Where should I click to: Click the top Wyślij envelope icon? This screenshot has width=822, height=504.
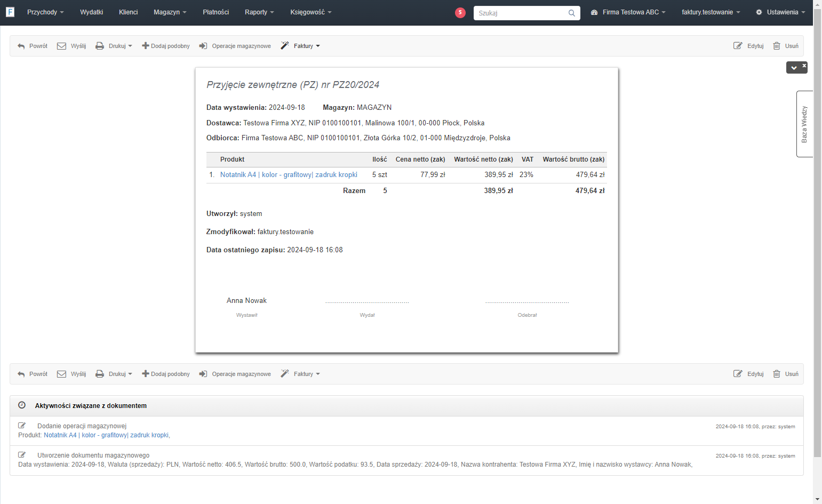tap(61, 46)
